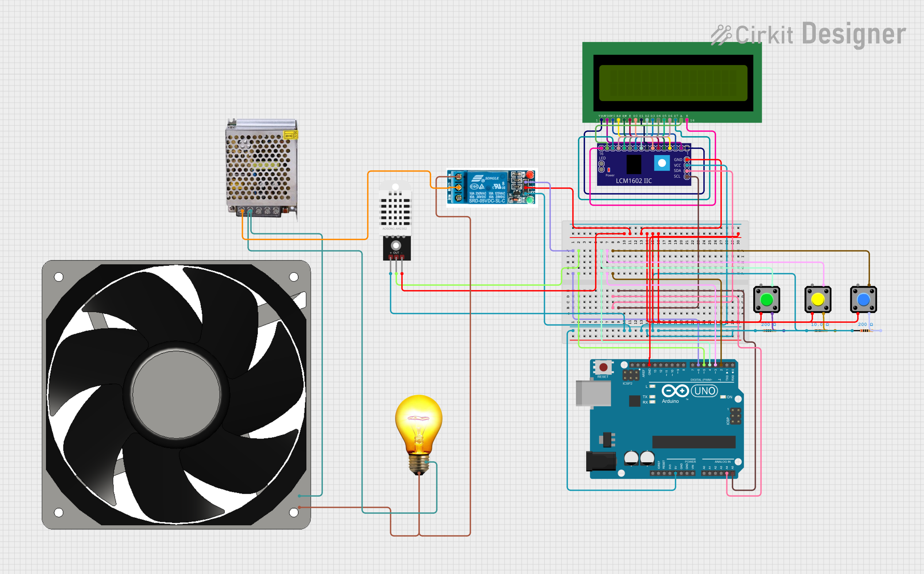Click the Arduino black power barrel jack

[601, 461]
